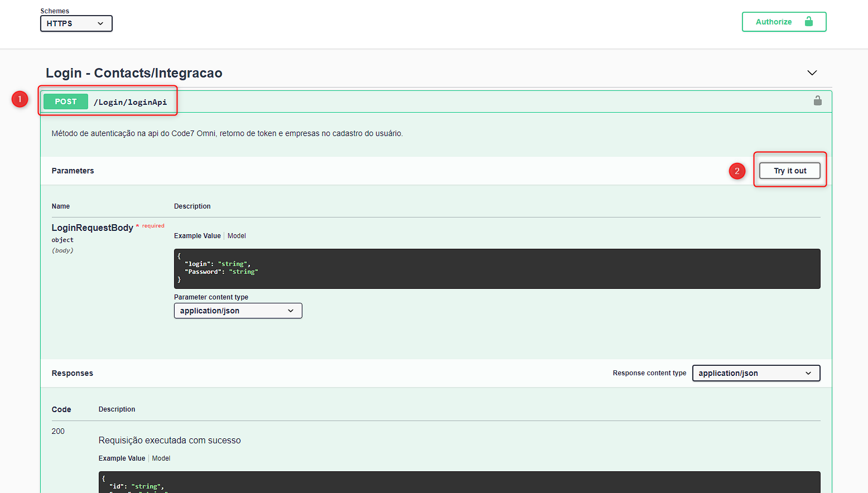The height and width of the screenshot is (493, 868).
Task: Click 'Requisição executada com sucesso' description
Action: pos(170,440)
